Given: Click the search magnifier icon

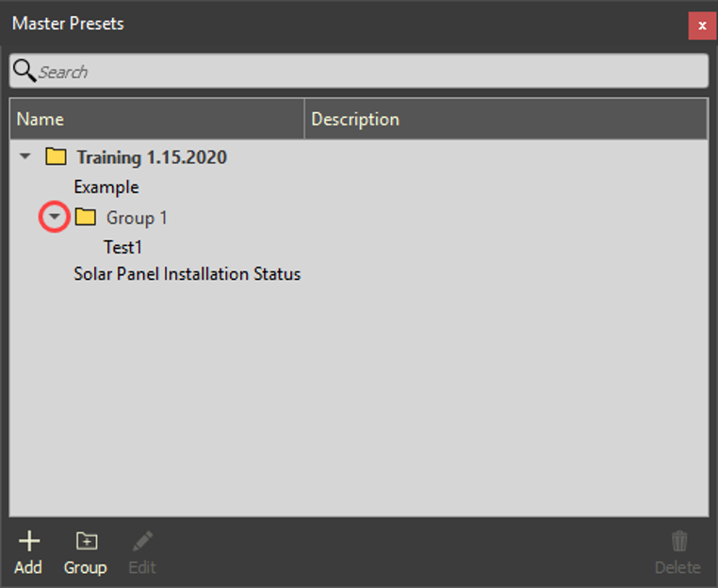Looking at the screenshot, I should (x=24, y=72).
